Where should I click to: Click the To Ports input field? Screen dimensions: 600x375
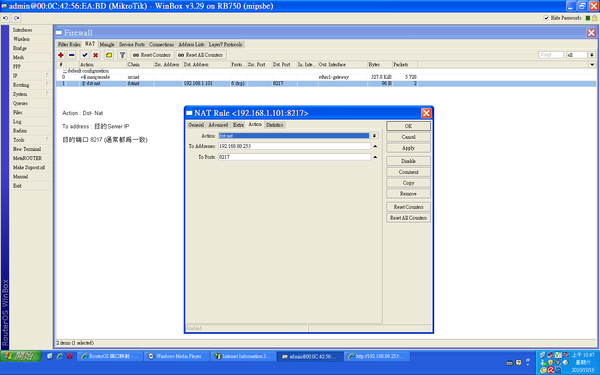[x=294, y=157]
